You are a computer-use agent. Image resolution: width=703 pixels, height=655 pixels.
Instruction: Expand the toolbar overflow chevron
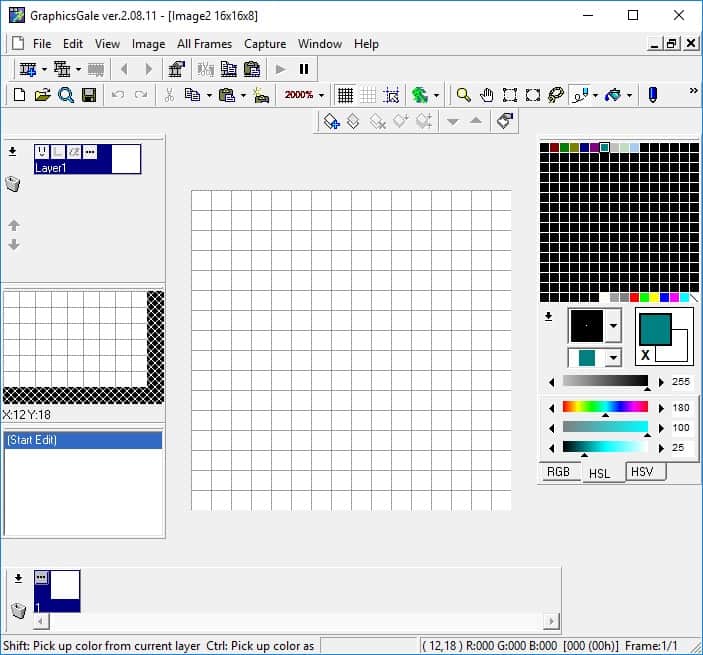[x=693, y=91]
